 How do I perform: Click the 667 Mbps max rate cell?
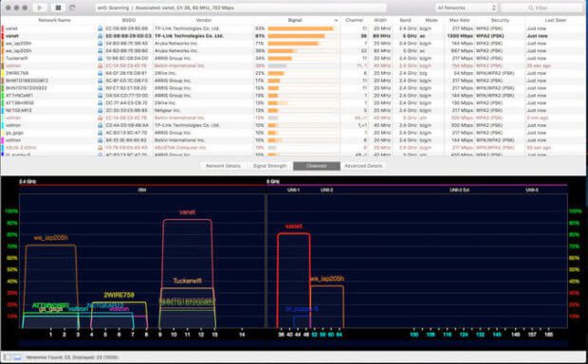click(462, 50)
